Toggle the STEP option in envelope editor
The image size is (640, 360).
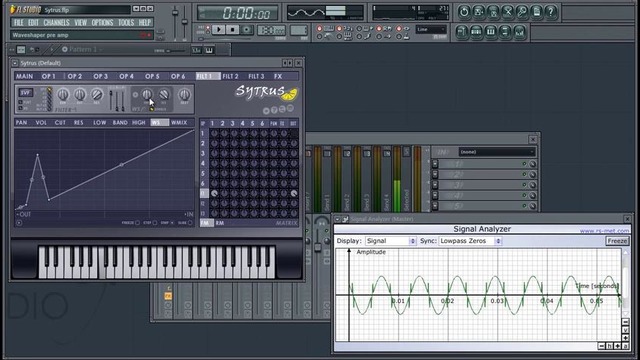click(x=155, y=223)
